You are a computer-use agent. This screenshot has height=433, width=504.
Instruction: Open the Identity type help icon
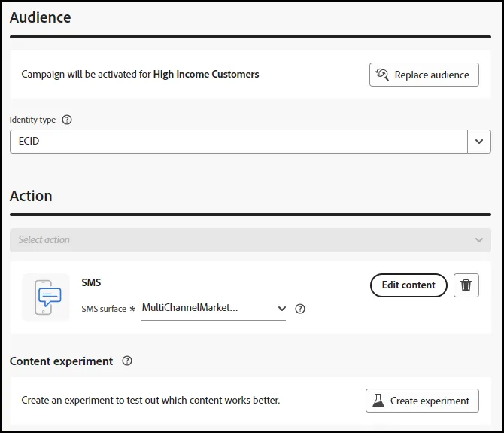pos(67,120)
